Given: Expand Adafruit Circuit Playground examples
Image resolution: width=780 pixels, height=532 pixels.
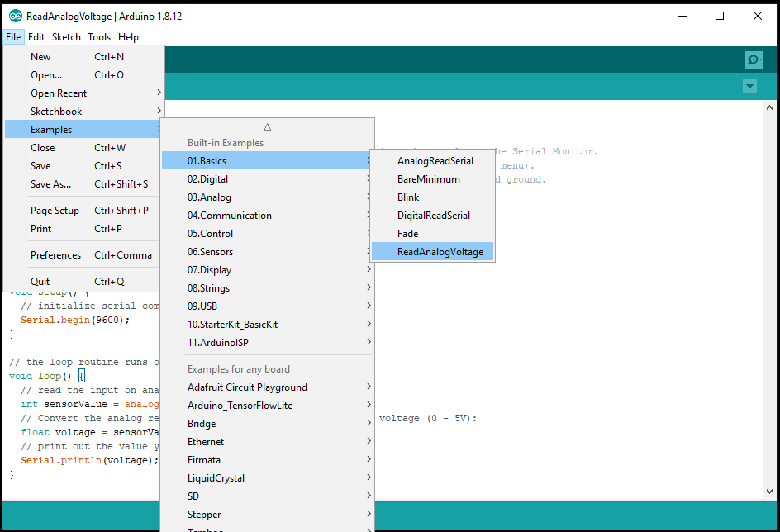Looking at the screenshot, I should [267, 387].
